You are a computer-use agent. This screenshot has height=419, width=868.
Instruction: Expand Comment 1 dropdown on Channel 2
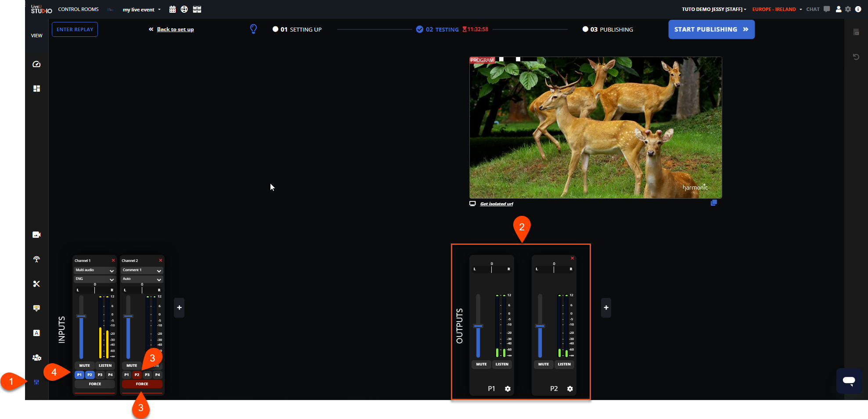tap(142, 270)
